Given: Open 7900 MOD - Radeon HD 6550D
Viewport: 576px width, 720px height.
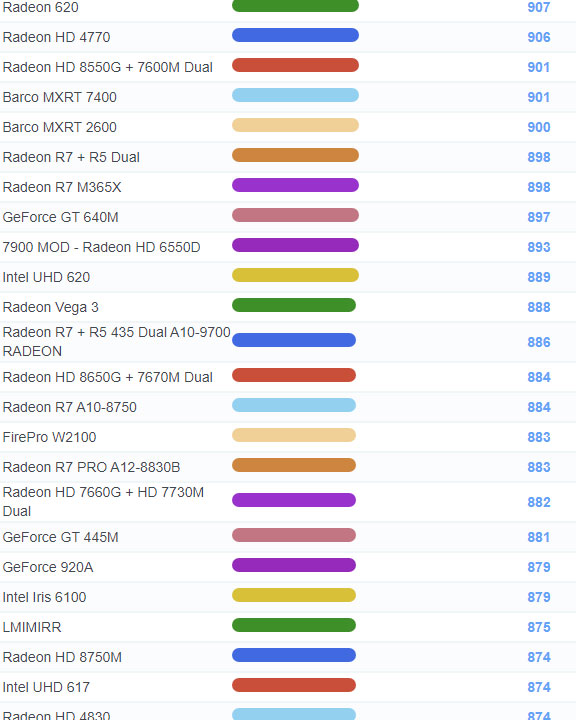Looking at the screenshot, I should click(x=101, y=247).
